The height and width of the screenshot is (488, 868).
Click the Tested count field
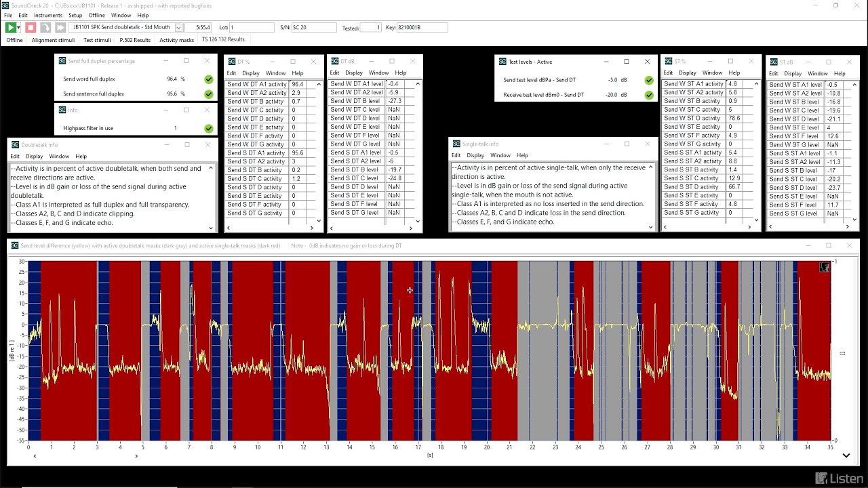coord(370,28)
